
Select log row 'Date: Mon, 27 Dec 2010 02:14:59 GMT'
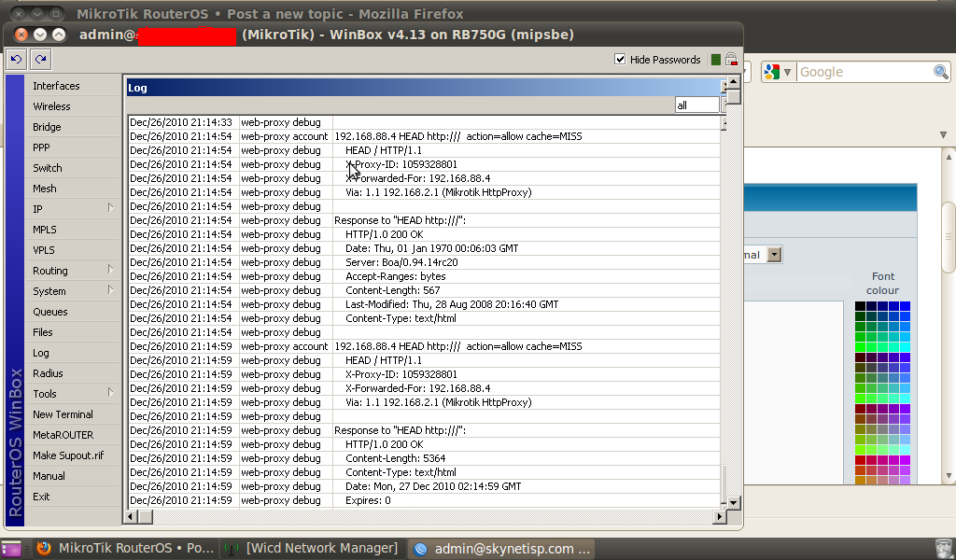tap(424, 486)
